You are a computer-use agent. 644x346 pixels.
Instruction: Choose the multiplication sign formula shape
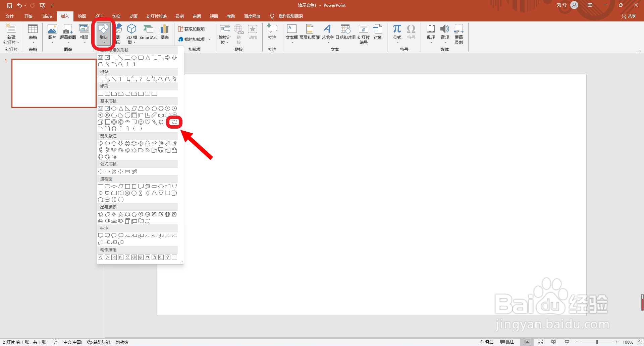[x=114, y=171]
